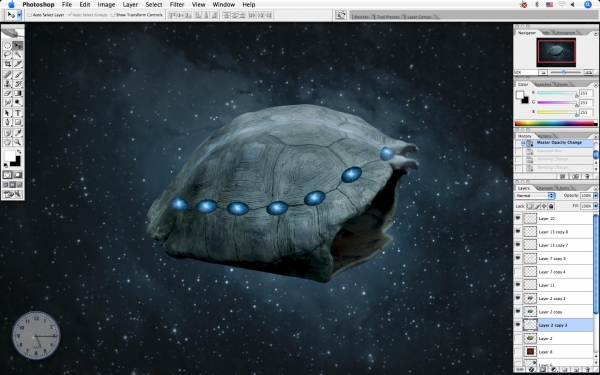Open the Color panel flyout menu
The height and width of the screenshot is (375, 600).
[596, 85]
